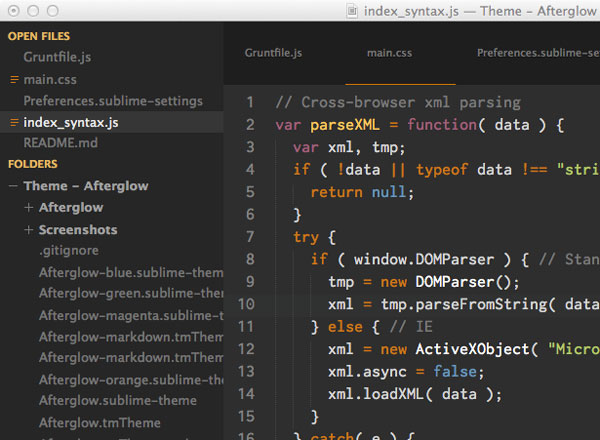The image size is (600, 440).
Task: Open the Afterglow-orange sublime theme file
Action: 131,380
